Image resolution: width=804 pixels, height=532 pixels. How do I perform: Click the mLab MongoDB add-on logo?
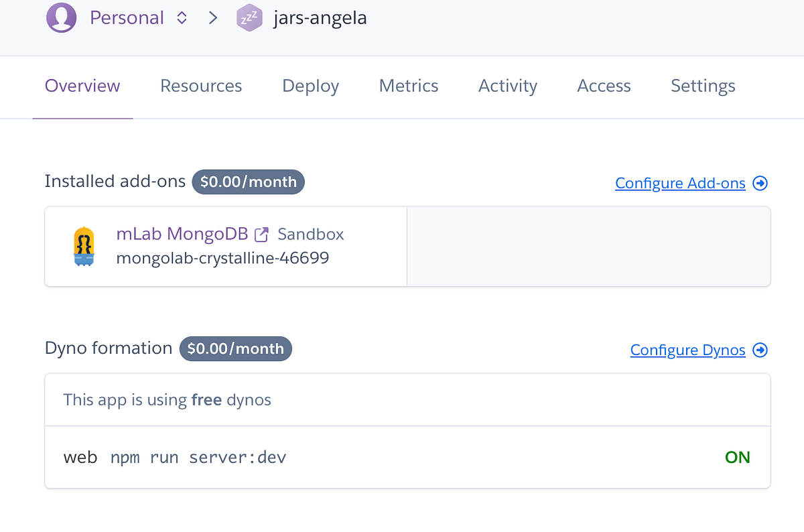(84, 246)
